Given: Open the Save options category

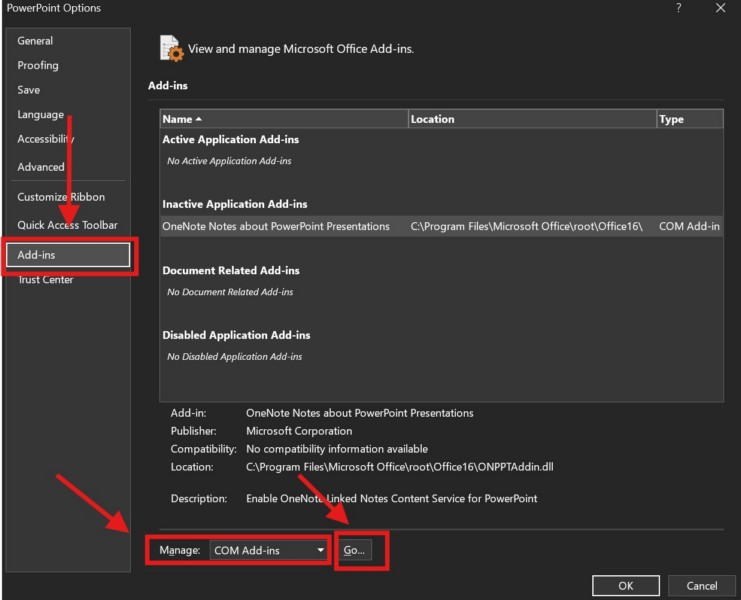Looking at the screenshot, I should point(29,90).
